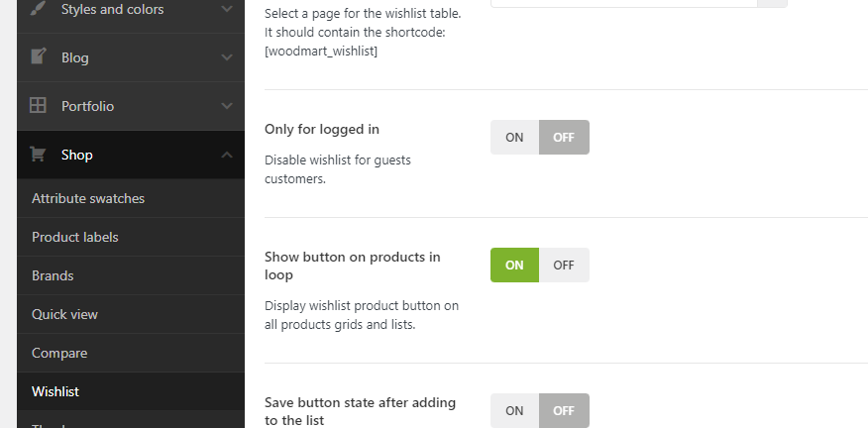The height and width of the screenshot is (428, 868).
Task: Select OFF for Save button state after adding
Action: pyautogui.click(x=564, y=410)
